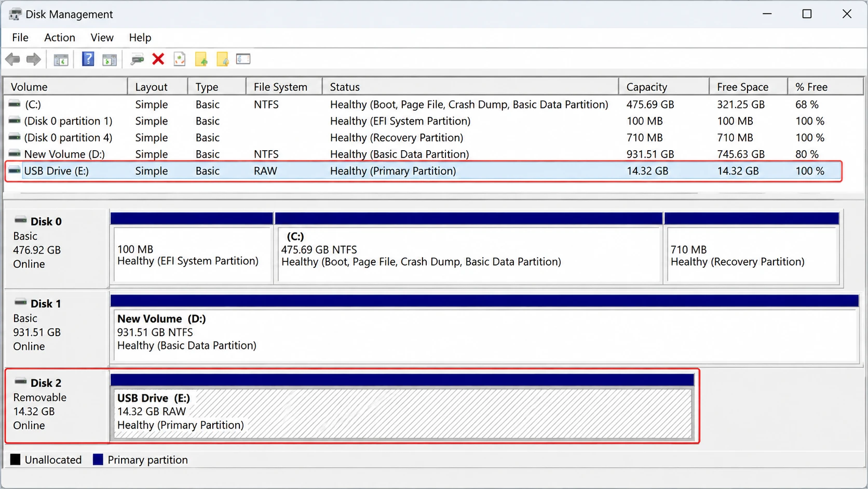Select the (Disk 0 partition 1) volume row
This screenshot has width=868, height=489.
point(423,121)
